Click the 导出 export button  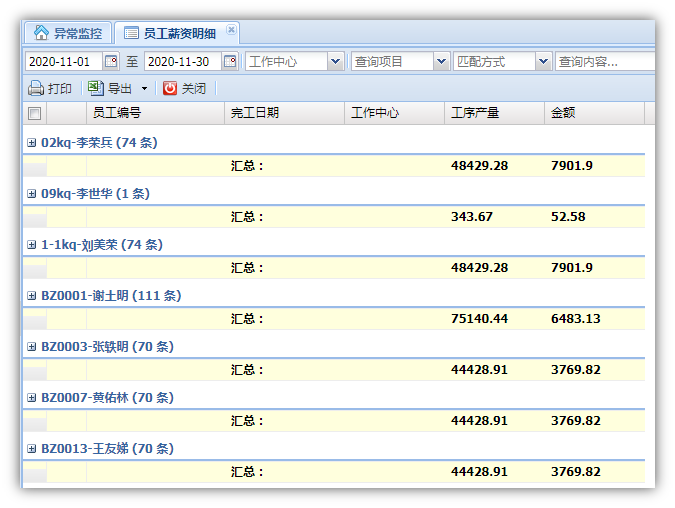coord(110,88)
